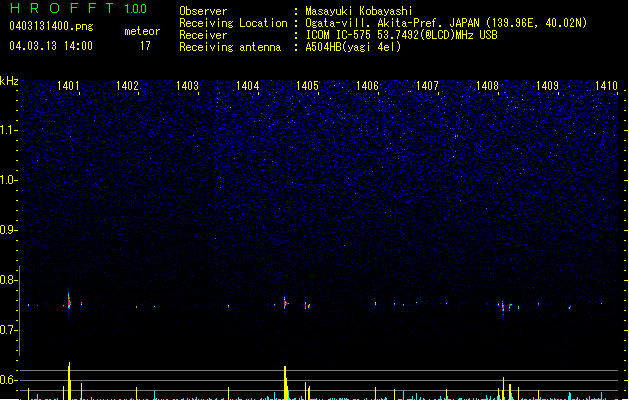Screen dimensions: 629x400
Task: Click the HROFFT 1.0.0 title text
Action: coord(78,8)
